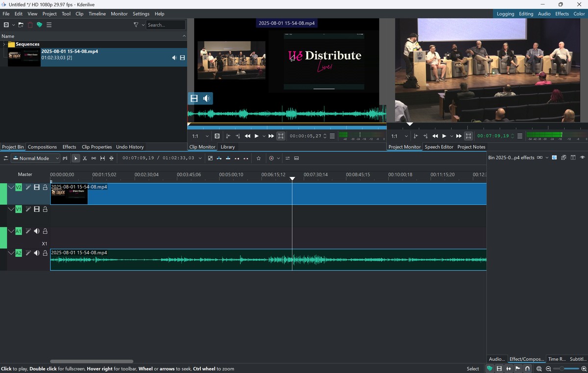Hide video track V2
The width and height of the screenshot is (588, 373).
click(37, 187)
